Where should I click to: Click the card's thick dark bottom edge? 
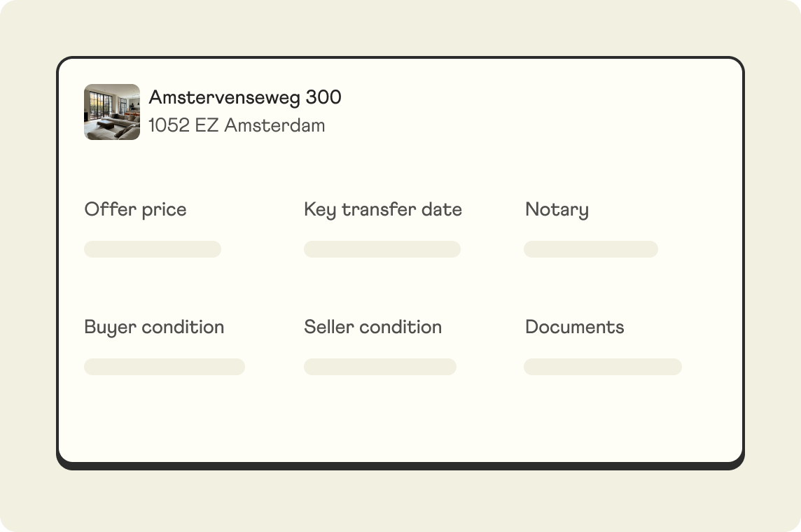pyautogui.click(x=399, y=465)
